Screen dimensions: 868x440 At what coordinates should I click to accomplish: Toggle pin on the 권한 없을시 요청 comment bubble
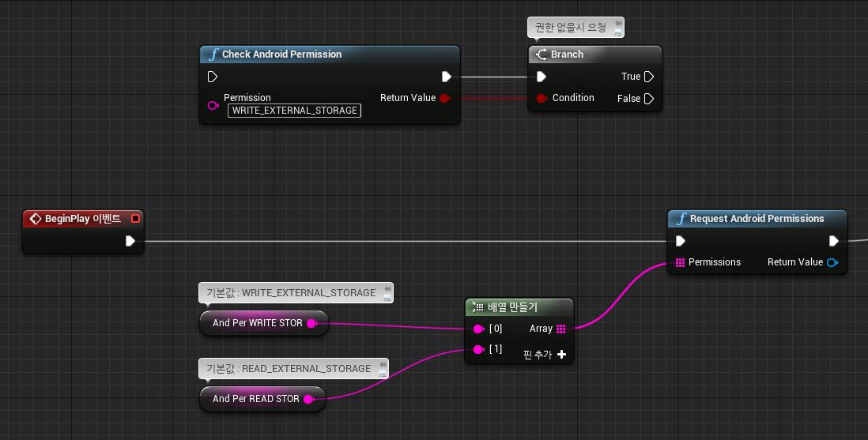617,24
